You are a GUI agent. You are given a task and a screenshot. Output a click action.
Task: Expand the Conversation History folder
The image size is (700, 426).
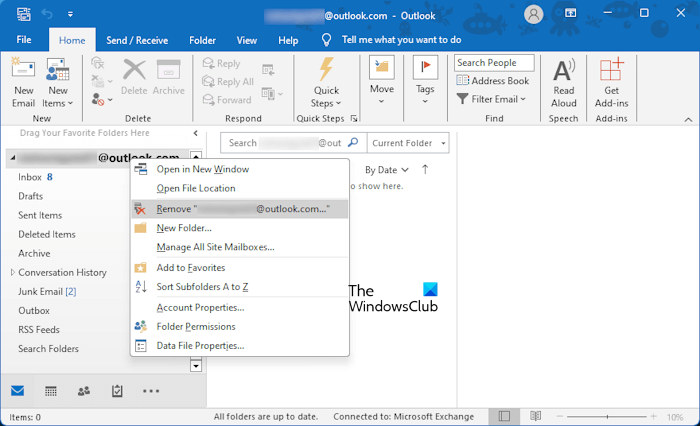click(12, 272)
